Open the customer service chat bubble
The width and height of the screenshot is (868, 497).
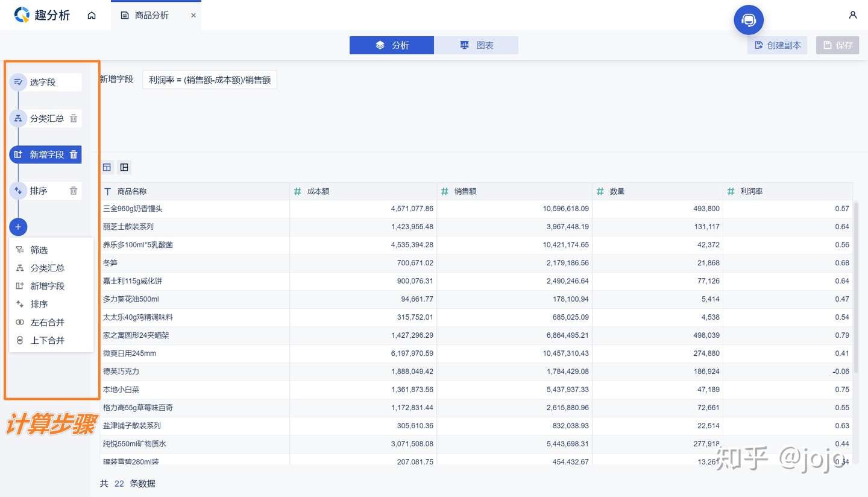coord(749,20)
